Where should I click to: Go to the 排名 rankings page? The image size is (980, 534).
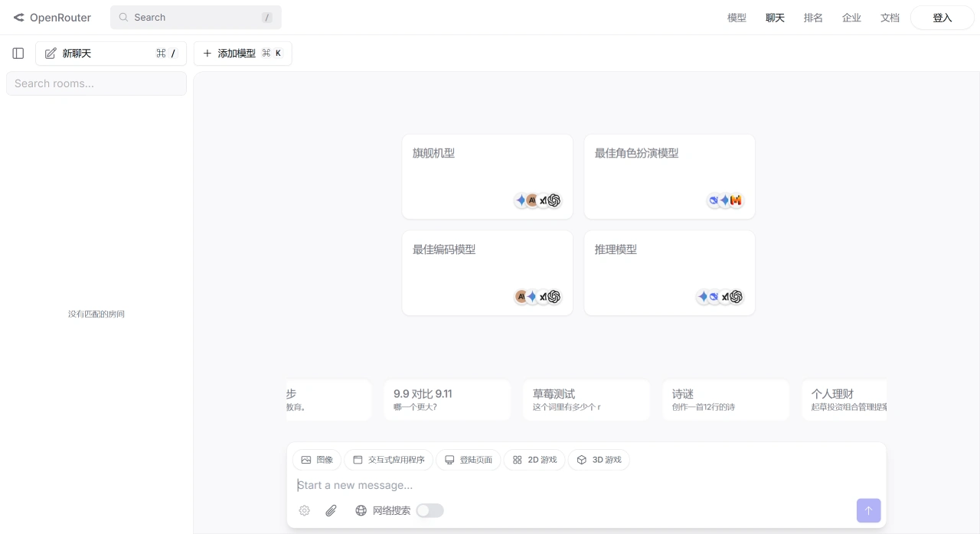813,18
